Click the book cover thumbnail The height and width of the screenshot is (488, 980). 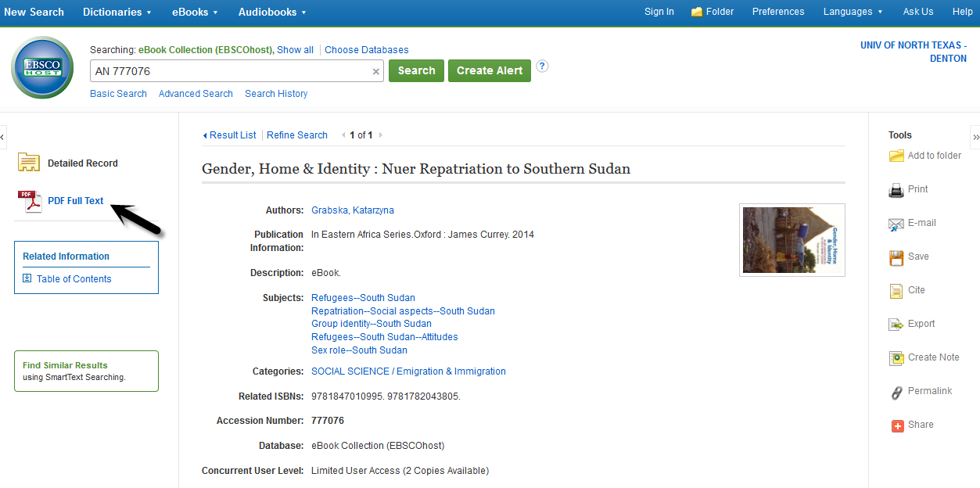(x=792, y=240)
